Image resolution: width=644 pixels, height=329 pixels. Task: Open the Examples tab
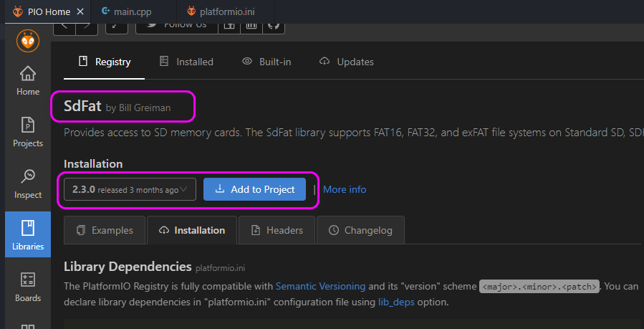tap(105, 230)
